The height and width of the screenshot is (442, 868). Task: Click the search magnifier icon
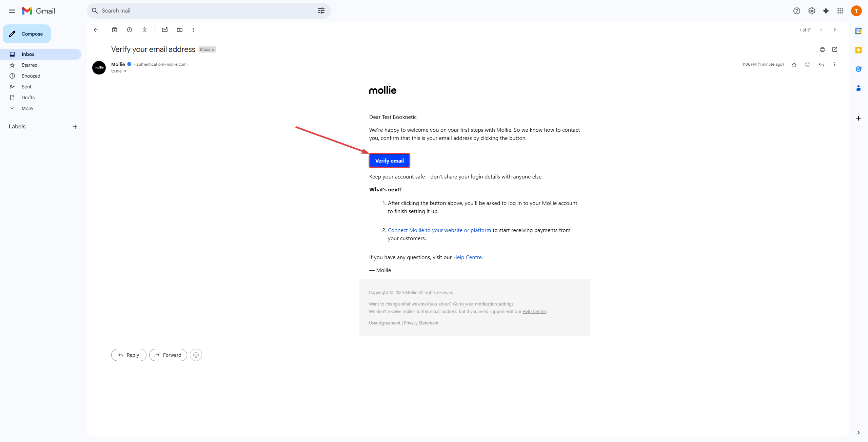[x=95, y=11]
